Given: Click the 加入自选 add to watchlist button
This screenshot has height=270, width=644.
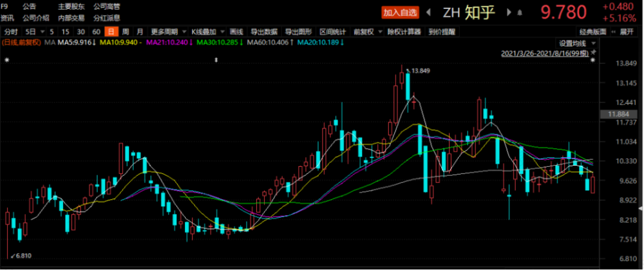Looking at the screenshot, I should [400, 13].
